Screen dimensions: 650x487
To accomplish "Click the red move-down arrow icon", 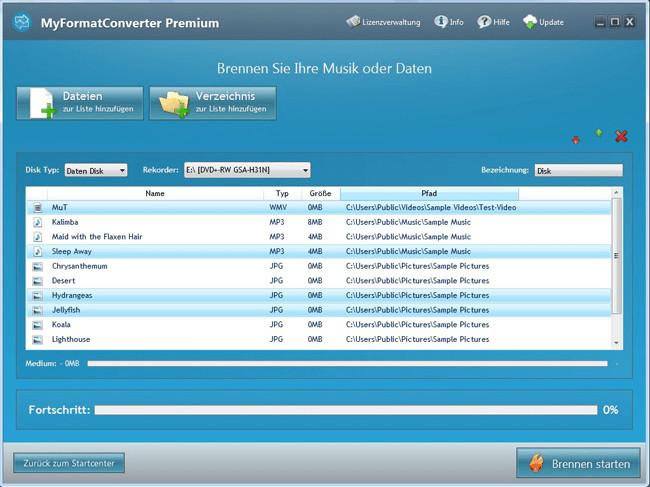I will (x=575, y=140).
